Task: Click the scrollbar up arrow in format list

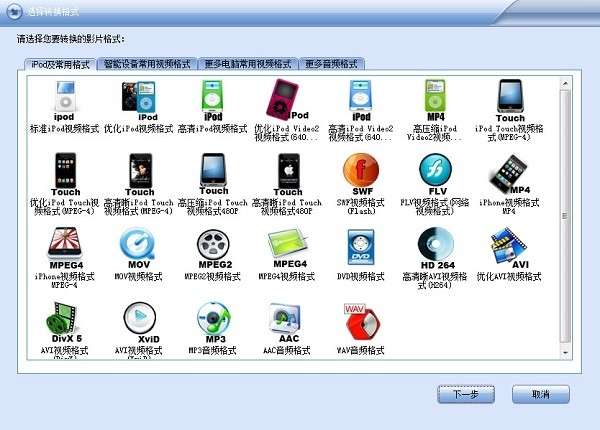Action: [x=565, y=83]
